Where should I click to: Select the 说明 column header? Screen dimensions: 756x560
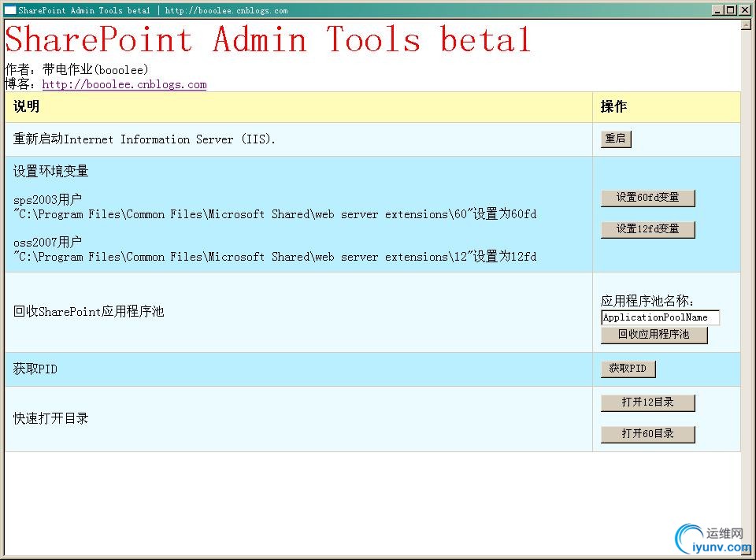click(x=298, y=106)
